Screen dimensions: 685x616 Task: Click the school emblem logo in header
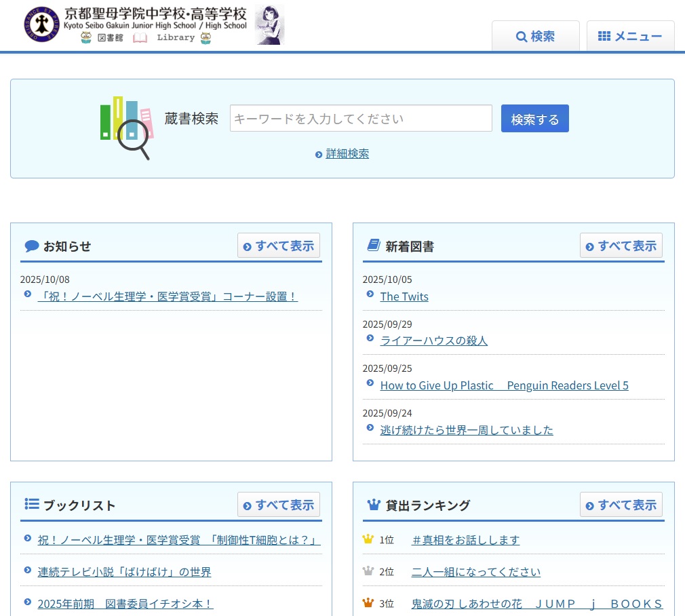click(x=42, y=25)
